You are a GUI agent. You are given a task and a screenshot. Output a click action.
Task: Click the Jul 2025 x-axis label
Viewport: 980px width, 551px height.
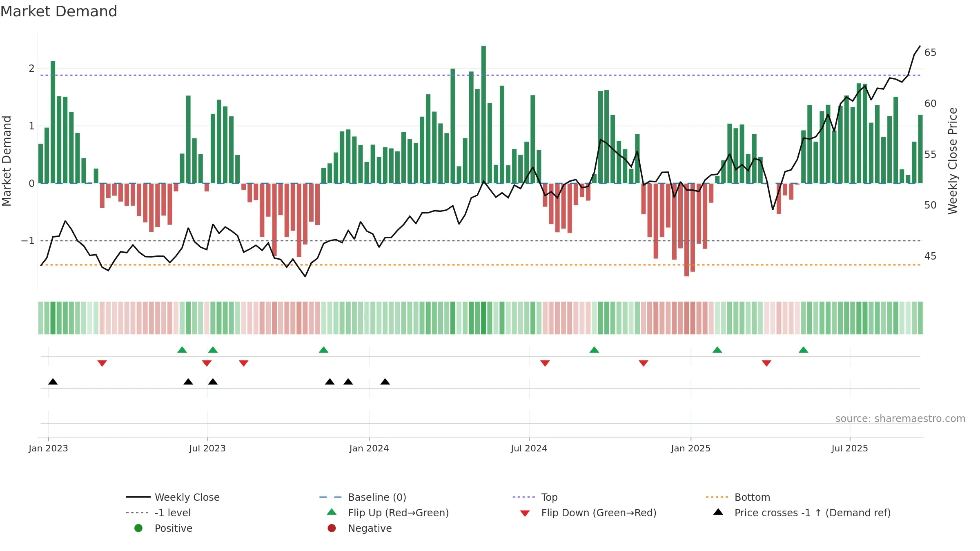pos(850,448)
